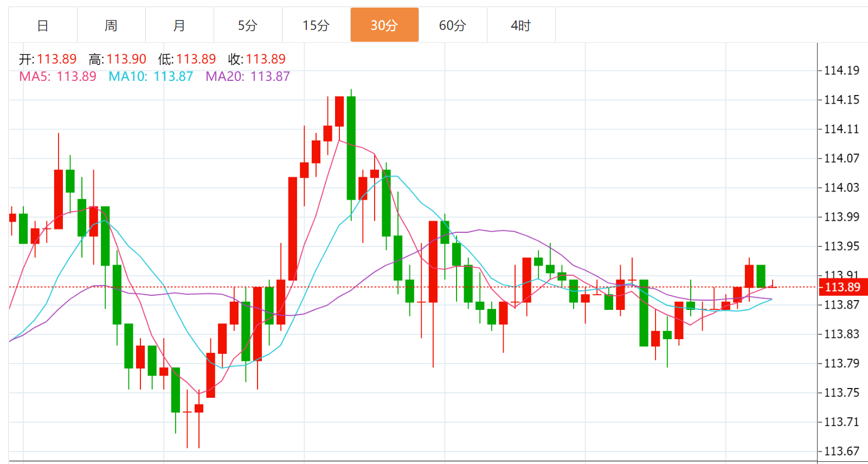The width and height of the screenshot is (868, 464).
Task: Click the tall green candle at chart peak
Action: pos(351,148)
